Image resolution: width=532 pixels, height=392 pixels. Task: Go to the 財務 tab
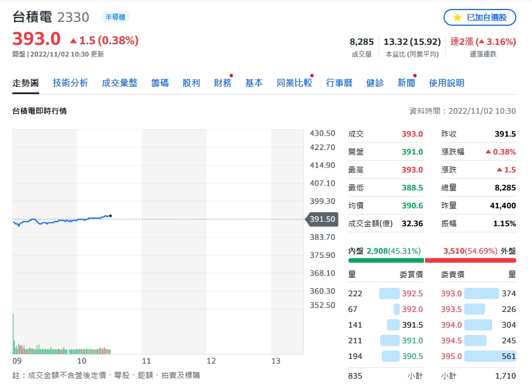coord(222,83)
